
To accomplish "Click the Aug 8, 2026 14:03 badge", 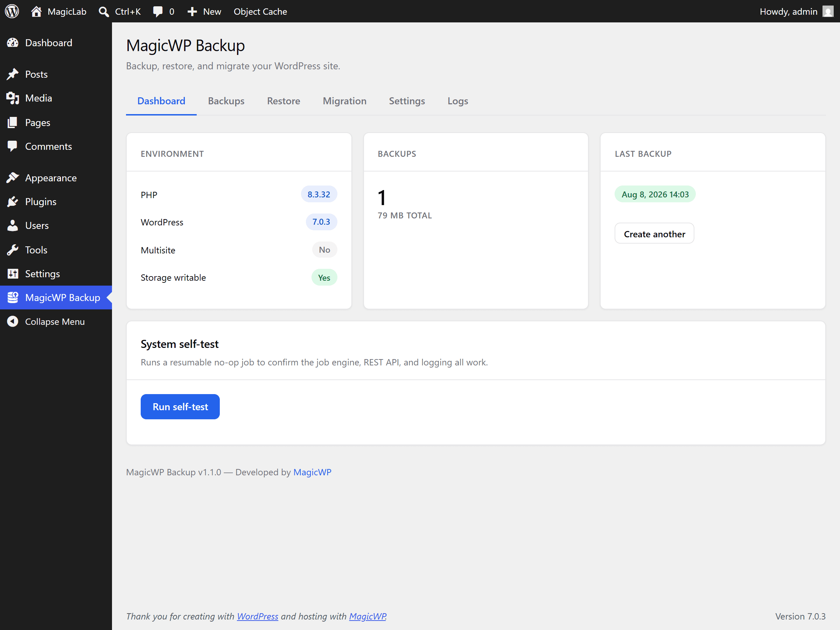I will [x=655, y=194].
